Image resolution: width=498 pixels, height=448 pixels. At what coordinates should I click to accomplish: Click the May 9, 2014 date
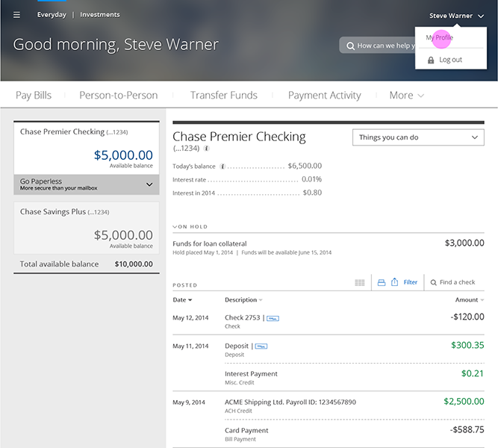click(x=189, y=402)
